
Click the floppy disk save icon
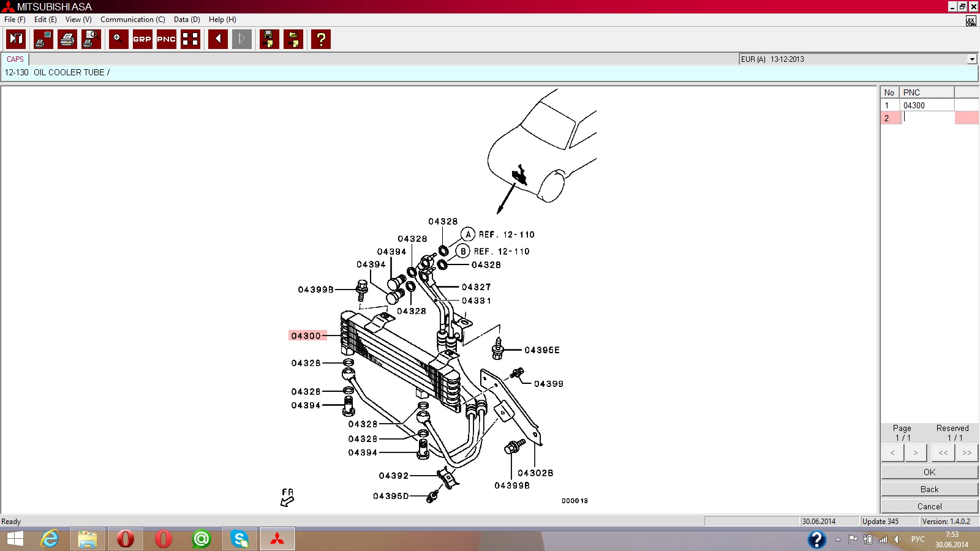[269, 39]
